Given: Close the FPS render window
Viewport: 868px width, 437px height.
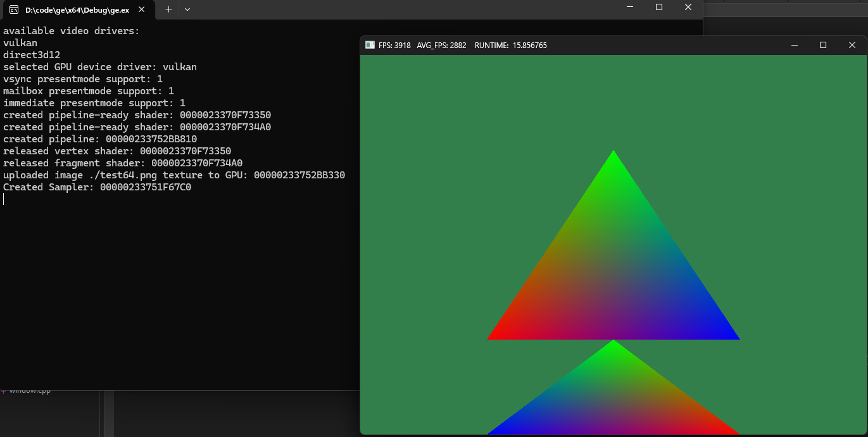Looking at the screenshot, I should pos(852,46).
